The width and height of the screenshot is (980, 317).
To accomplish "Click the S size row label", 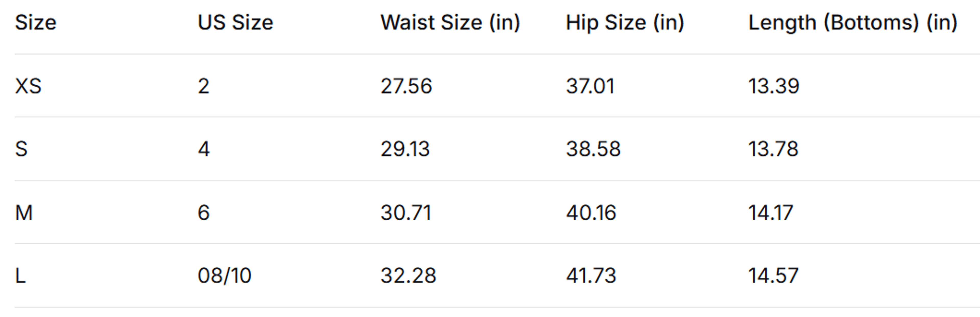I will tap(21, 149).
